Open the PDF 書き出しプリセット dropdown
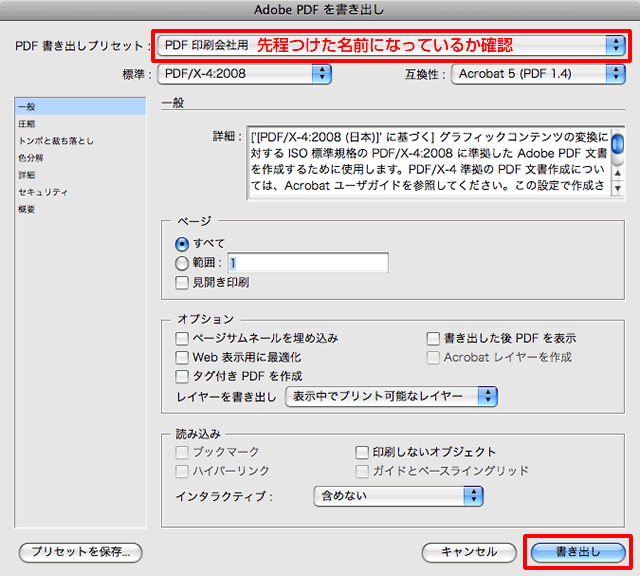This screenshot has height=576, width=640. [x=391, y=45]
